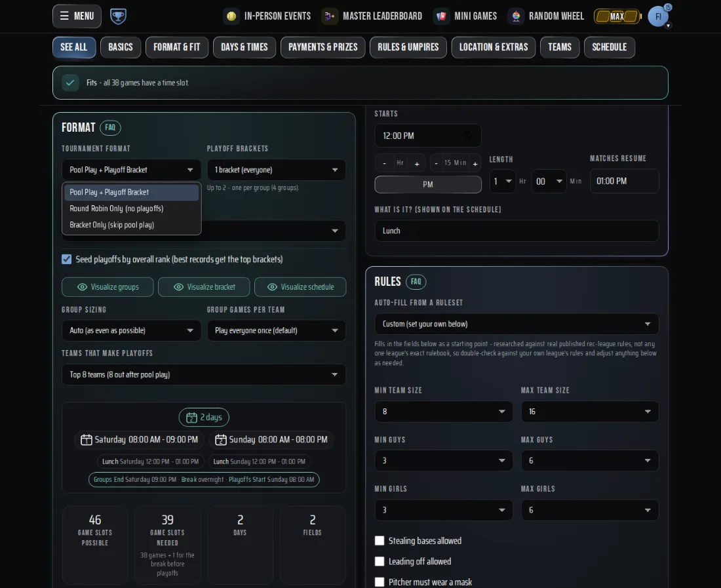Enable Pitcher must wear a mask checkbox
This screenshot has width=721, height=588.
pos(380,583)
